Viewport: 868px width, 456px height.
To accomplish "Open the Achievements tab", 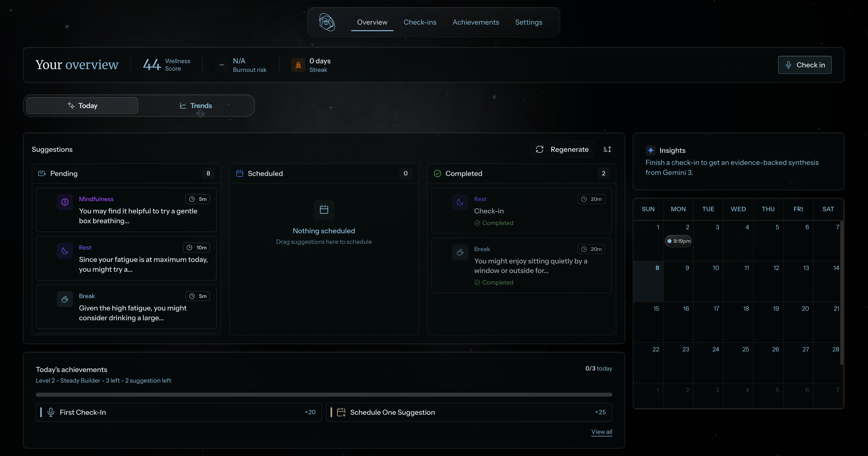I will pos(476,22).
